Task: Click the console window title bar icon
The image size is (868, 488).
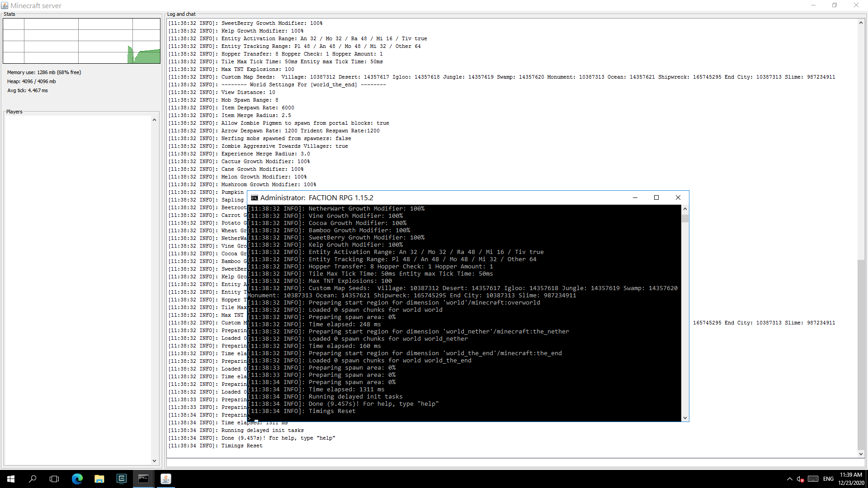Action: 255,198
